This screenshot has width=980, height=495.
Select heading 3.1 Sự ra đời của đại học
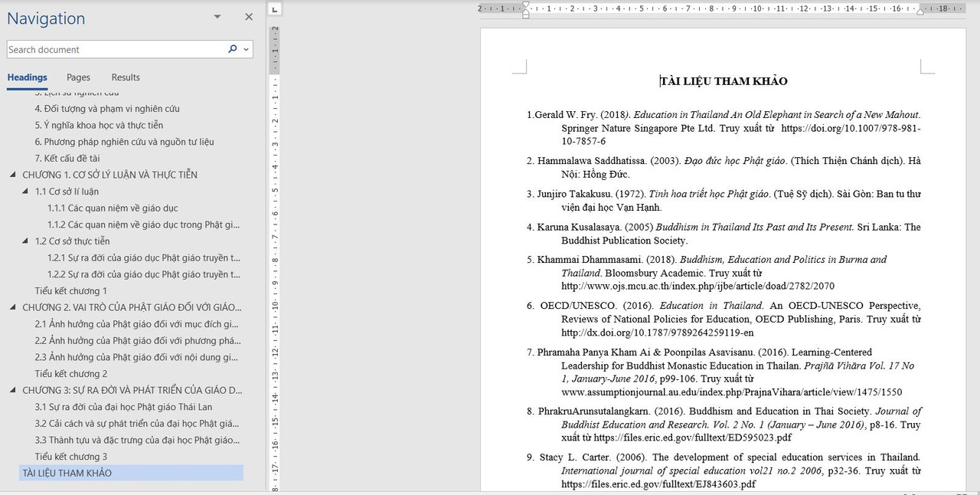coord(123,407)
